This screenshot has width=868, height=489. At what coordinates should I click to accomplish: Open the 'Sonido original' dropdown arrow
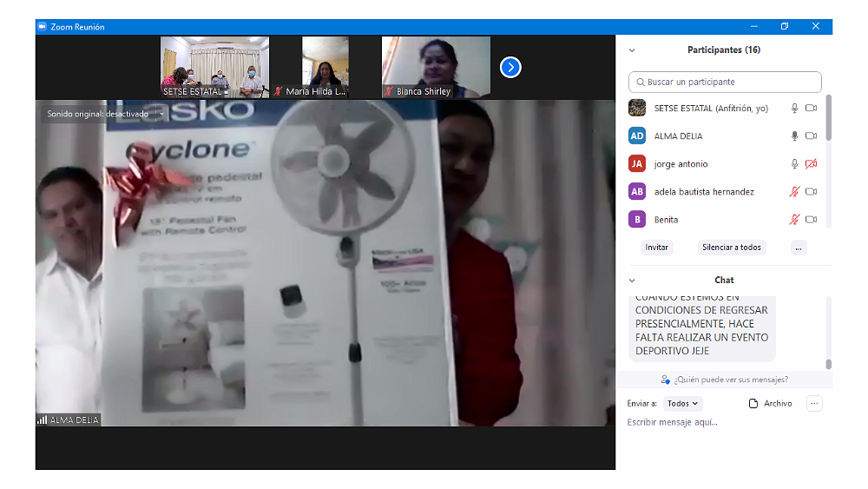point(161,114)
